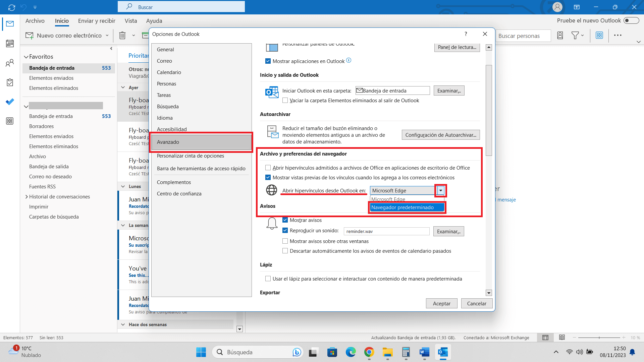
Task: Click Panel de lectura button
Action: 457,47
